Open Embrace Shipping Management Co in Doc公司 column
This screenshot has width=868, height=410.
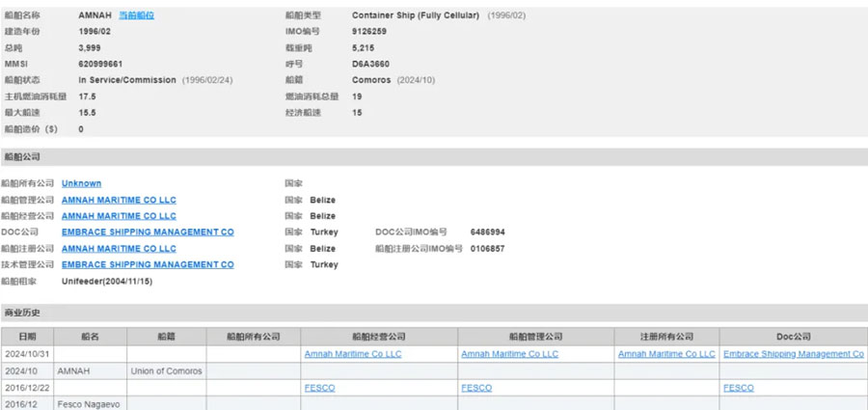[793, 354]
